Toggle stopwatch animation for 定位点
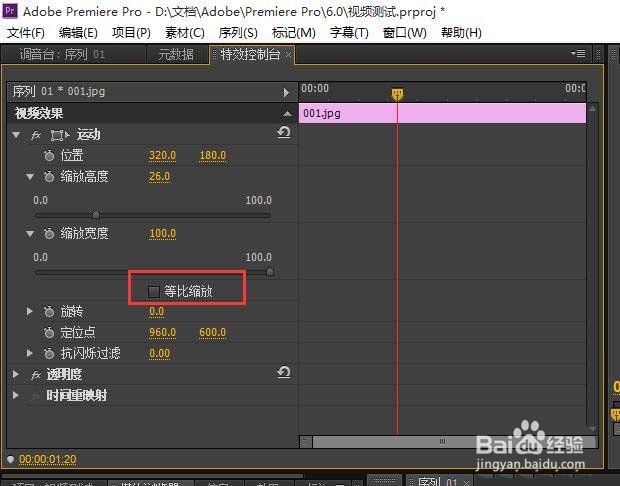The width and height of the screenshot is (620, 486). (49, 333)
